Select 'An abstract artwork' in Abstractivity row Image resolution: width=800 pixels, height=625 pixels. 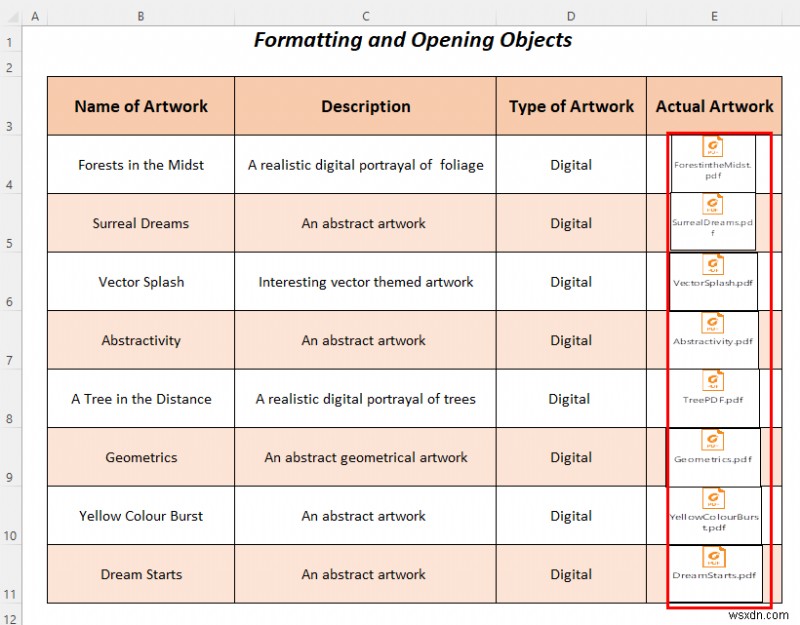[365, 340]
